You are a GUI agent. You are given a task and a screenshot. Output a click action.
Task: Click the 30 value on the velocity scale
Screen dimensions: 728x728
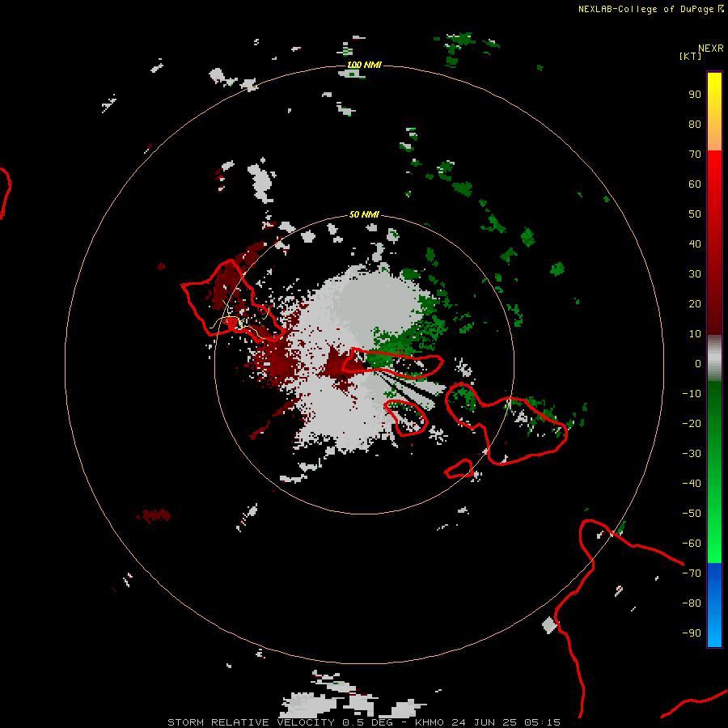695,274
